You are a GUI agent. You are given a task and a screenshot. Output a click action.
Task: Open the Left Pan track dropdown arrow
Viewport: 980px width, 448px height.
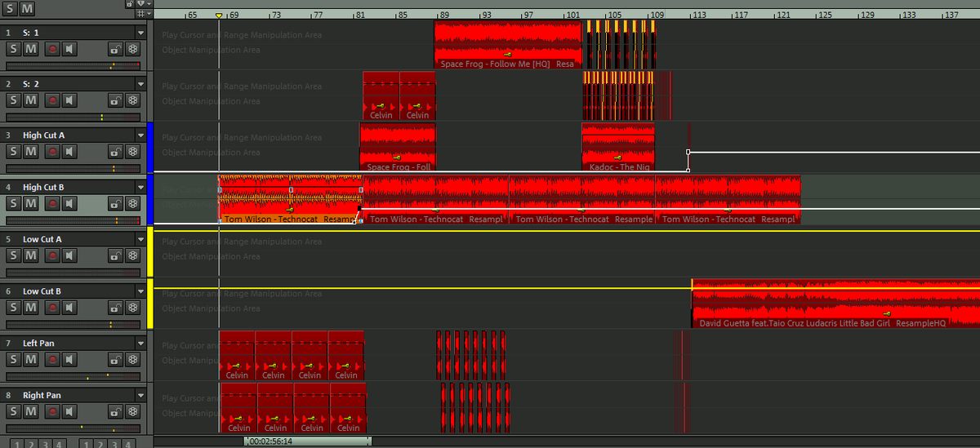[x=140, y=343]
